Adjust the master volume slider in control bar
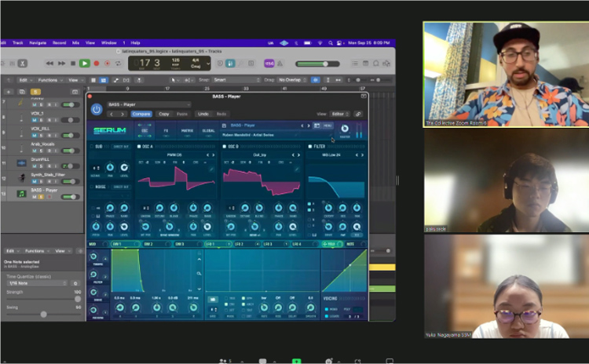 pyautogui.click(x=318, y=64)
